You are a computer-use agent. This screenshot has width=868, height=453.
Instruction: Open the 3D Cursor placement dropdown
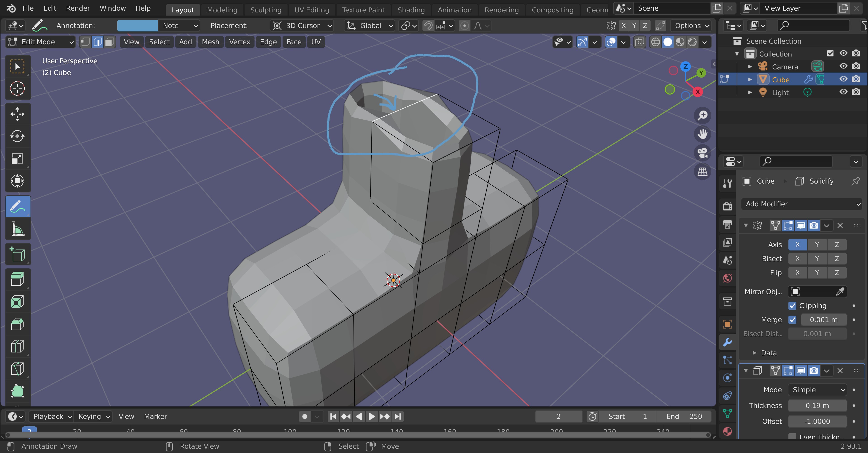302,26
